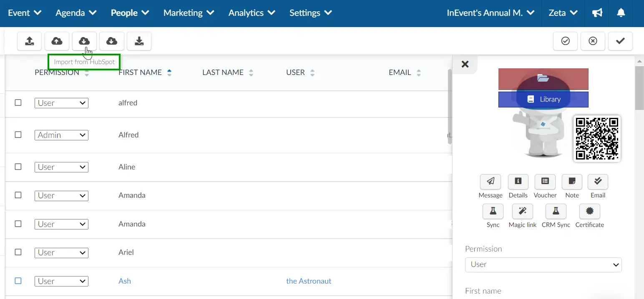Sort by the USER column arrows
Image resolution: width=644 pixels, height=299 pixels.
click(312, 73)
